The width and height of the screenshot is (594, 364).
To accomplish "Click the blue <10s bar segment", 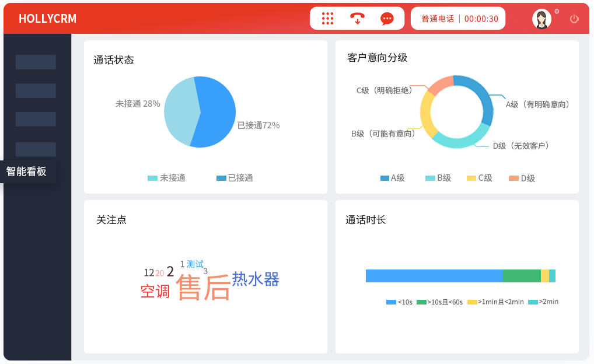I will click(x=434, y=276).
